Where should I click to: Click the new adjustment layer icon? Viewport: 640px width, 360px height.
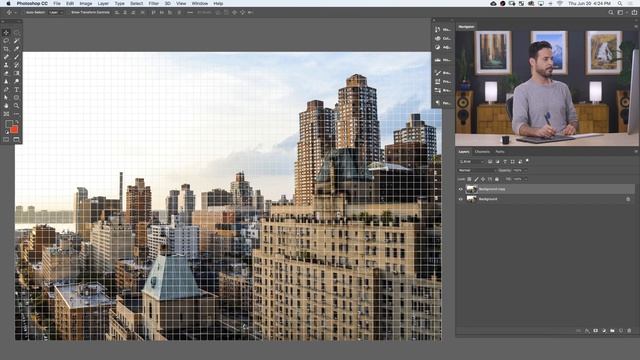coord(604,331)
